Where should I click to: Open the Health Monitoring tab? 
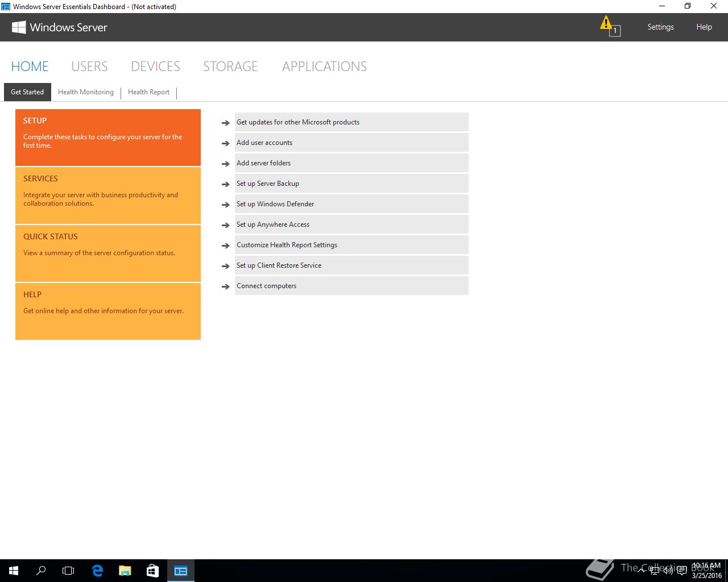pos(86,92)
